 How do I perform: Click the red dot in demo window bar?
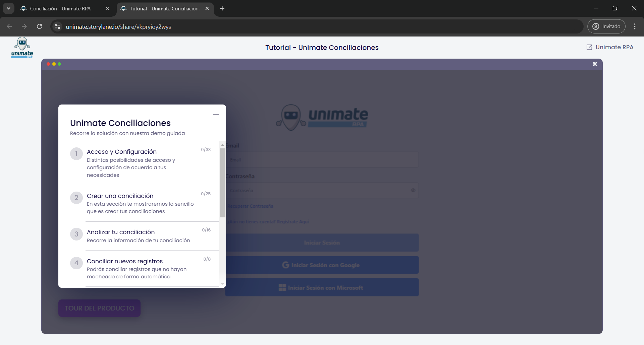tap(48, 64)
